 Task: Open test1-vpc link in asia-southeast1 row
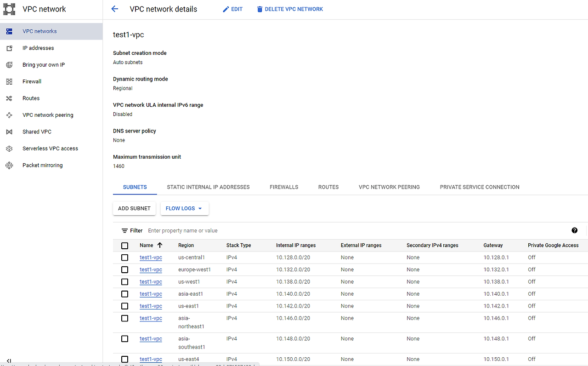(151, 339)
